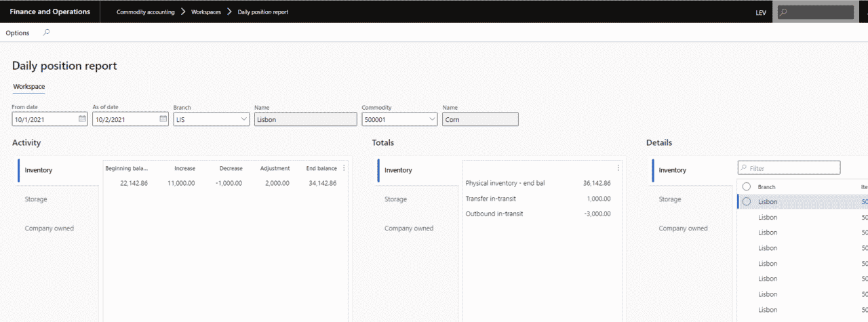Open the As of date calendar picker
868x322 pixels.
(163, 119)
